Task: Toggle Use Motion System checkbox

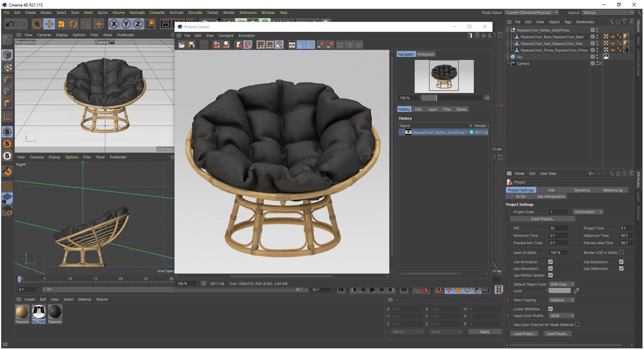Action: click(550, 275)
